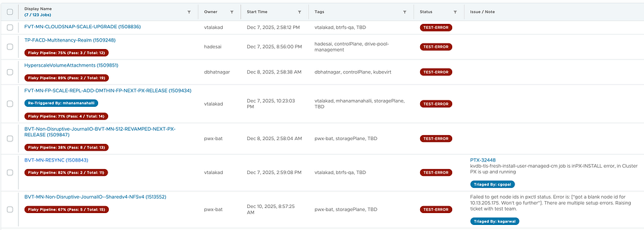Open TP-FACD-Multitenancy-Realm (1509248) job
The width and height of the screenshot is (644, 230).
point(70,40)
